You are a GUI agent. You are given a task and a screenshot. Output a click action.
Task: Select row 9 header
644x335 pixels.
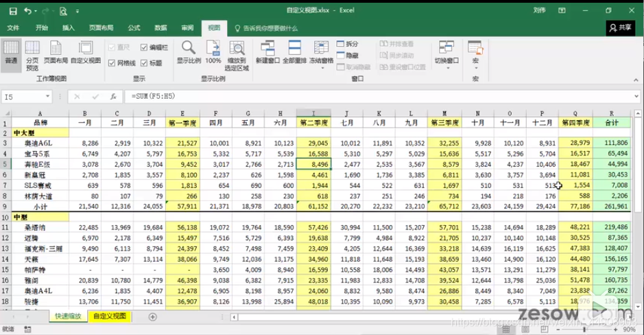(x=5, y=207)
